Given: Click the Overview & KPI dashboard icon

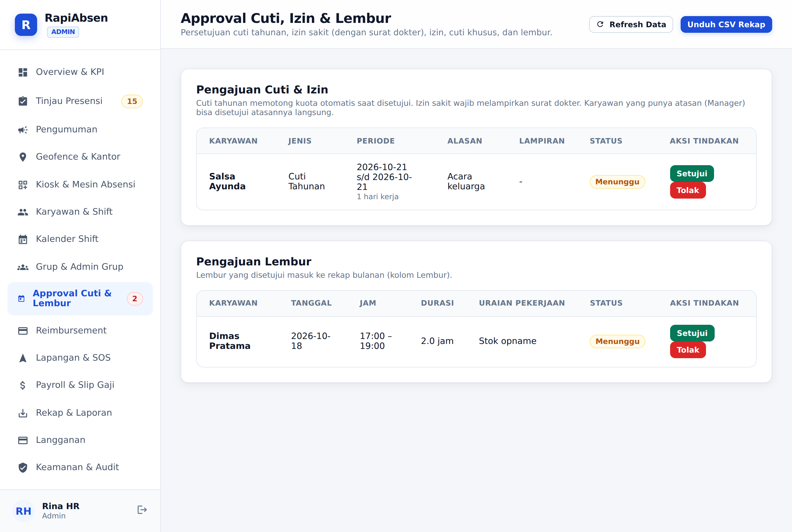Looking at the screenshot, I should pyautogui.click(x=23, y=72).
